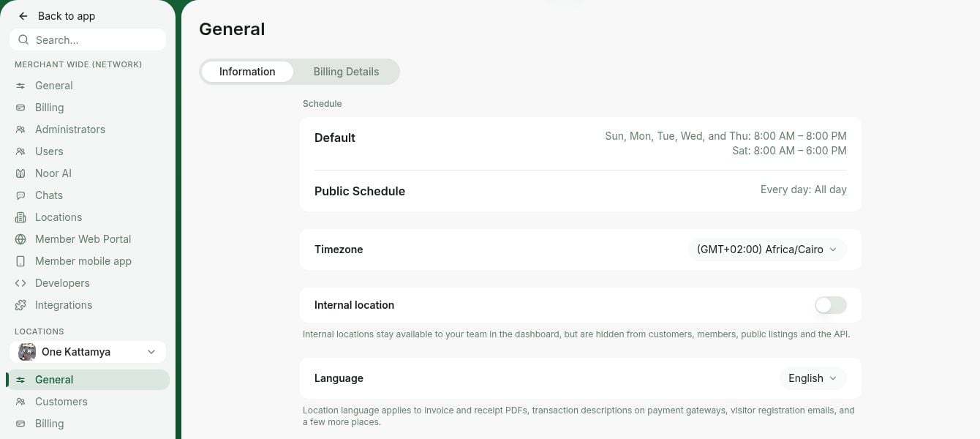
Task: Expand the One Kattamya location selector
Action: [x=88, y=352]
